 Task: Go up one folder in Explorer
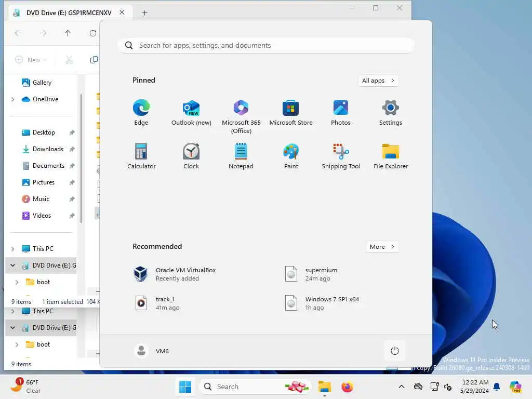tap(68, 33)
